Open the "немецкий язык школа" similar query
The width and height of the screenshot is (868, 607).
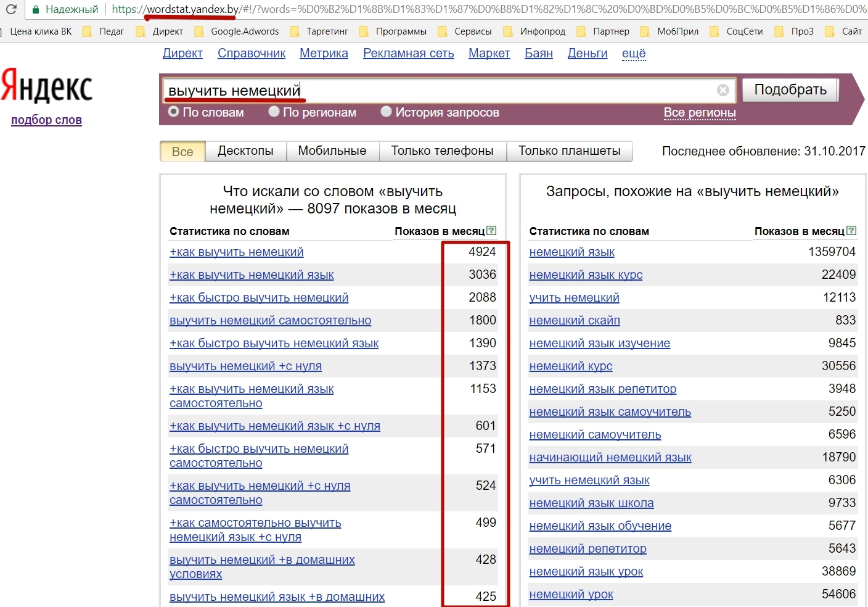tap(592, 503)
